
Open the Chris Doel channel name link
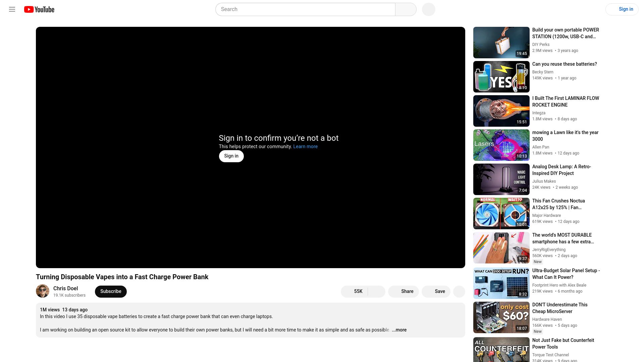(66, 288)
